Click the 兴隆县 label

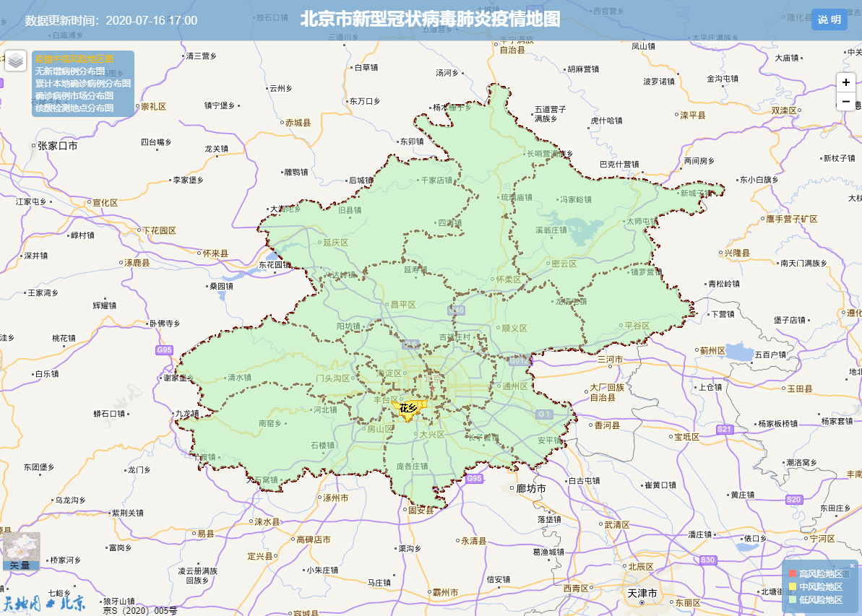click(737, 253)
